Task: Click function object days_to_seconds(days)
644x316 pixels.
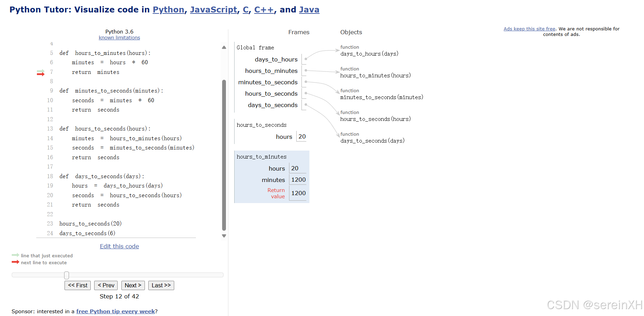Action: (373, 141)
